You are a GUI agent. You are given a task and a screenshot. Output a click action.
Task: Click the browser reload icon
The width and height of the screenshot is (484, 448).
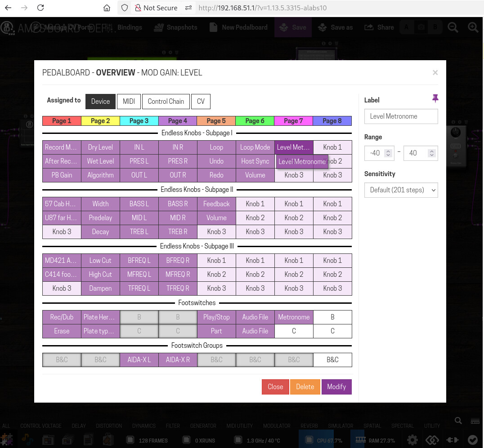tap(40, 8)
